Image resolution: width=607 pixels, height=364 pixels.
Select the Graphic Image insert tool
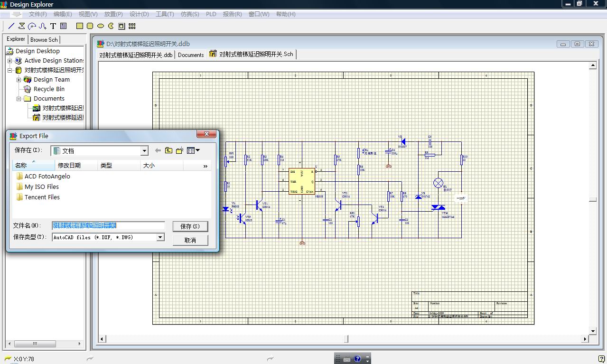pyautogui.click(x=121, y=26)
